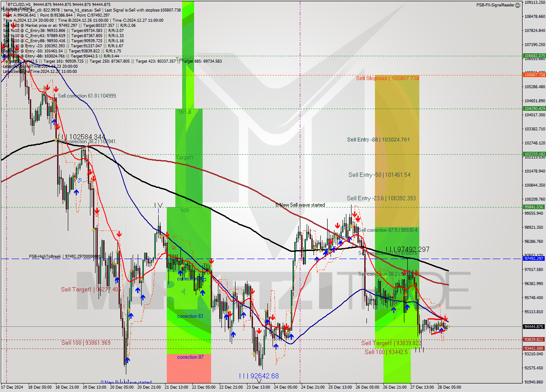Click the Sell correction 87.5 | 98930.4 label
This screenshot has height=392, width=546.
[x=388, y=230]
